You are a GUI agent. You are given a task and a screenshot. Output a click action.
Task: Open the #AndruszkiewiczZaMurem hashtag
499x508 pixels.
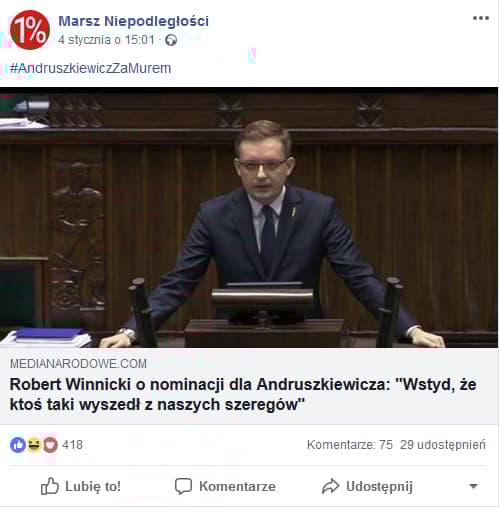tap(90, 68)
